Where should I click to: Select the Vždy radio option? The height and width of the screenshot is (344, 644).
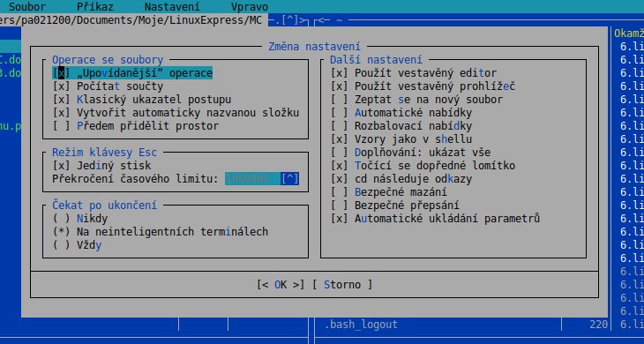point(77,244)
